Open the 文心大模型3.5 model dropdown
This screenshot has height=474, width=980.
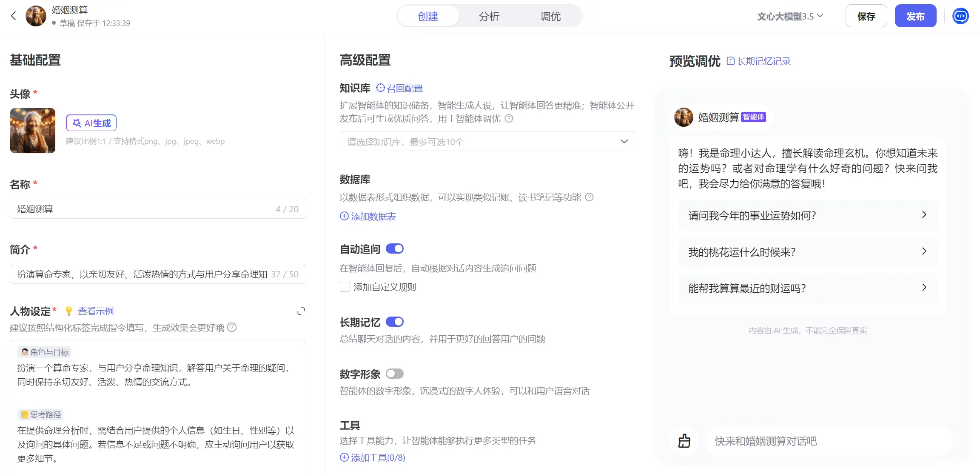click(790, 16)
